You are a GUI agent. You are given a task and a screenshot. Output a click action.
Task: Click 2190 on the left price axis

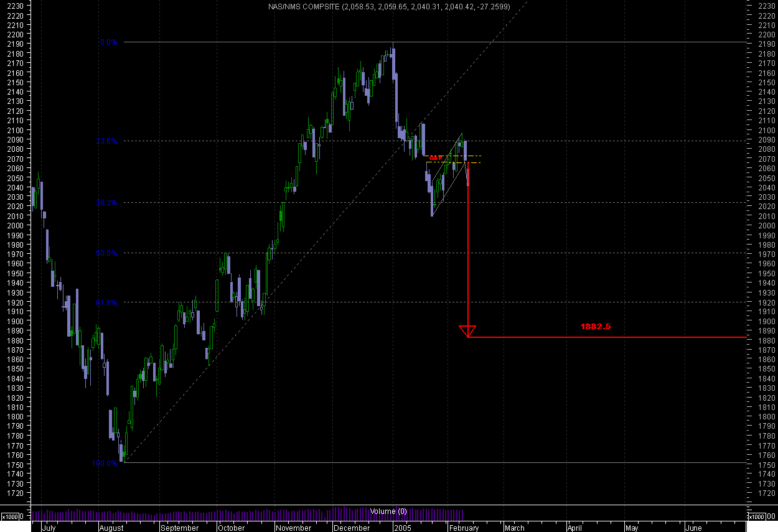16,44
